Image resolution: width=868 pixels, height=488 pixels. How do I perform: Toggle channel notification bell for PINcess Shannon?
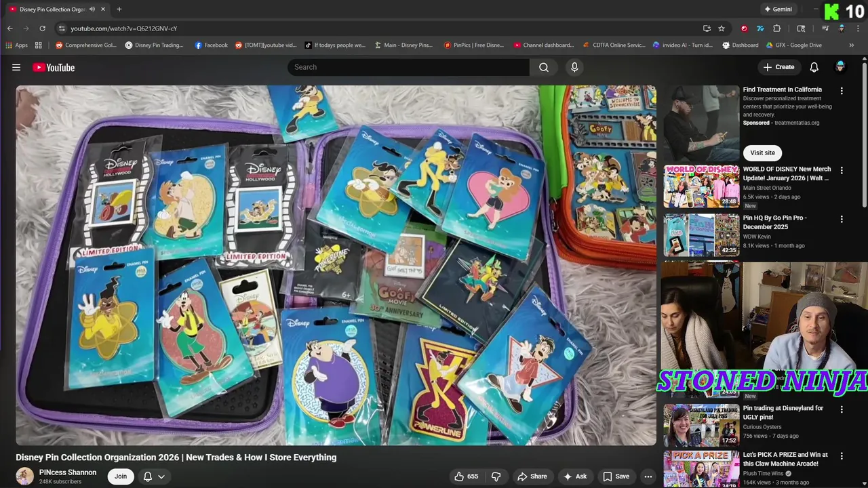148,476
